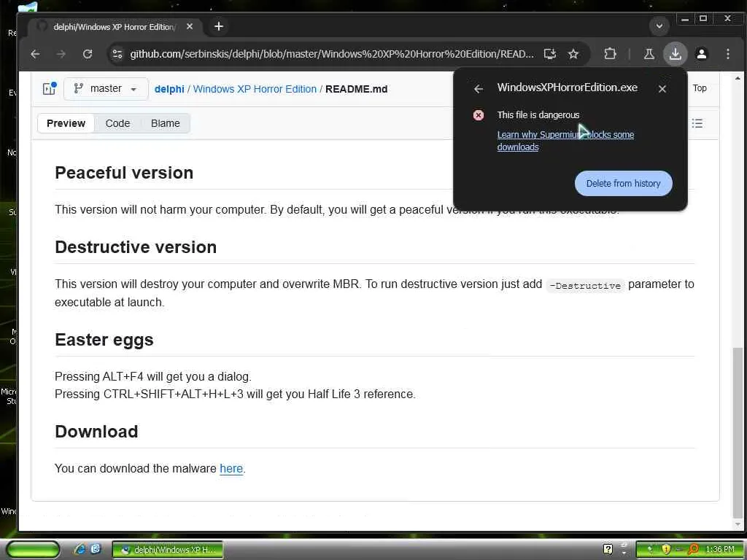Open the master branch dropdown
The width and height of the screenshot is (747, 560).
point(106,88)
